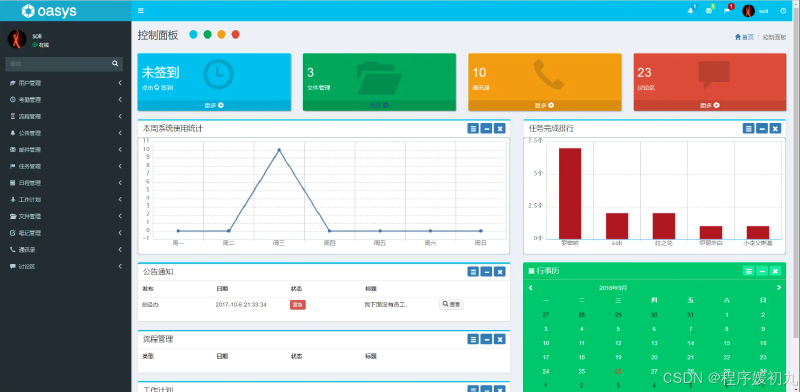Click the 查看 button in 公告通知 row

(x=452, y=304)
